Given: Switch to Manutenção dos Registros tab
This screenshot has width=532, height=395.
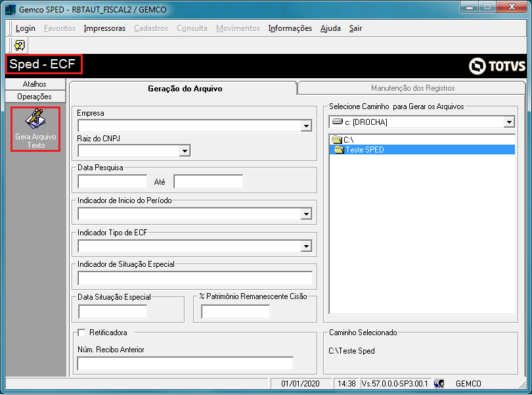Looking at the screenshot, I should tap(412, 88).
